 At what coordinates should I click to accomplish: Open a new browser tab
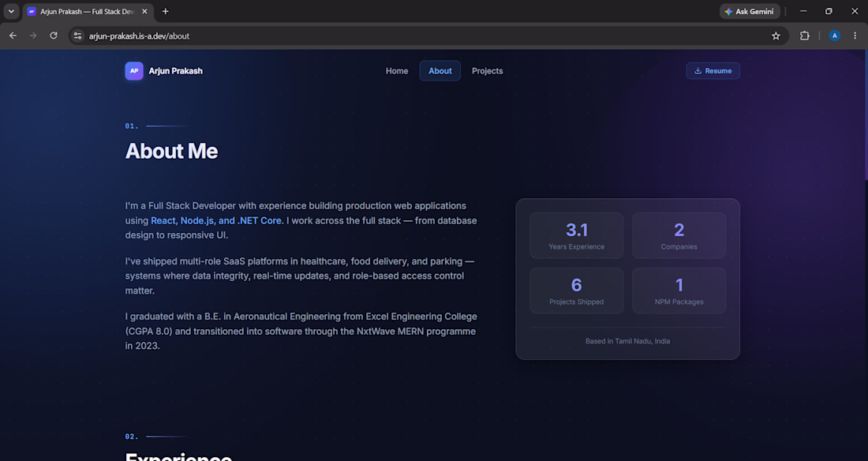(x=165, y=11)
